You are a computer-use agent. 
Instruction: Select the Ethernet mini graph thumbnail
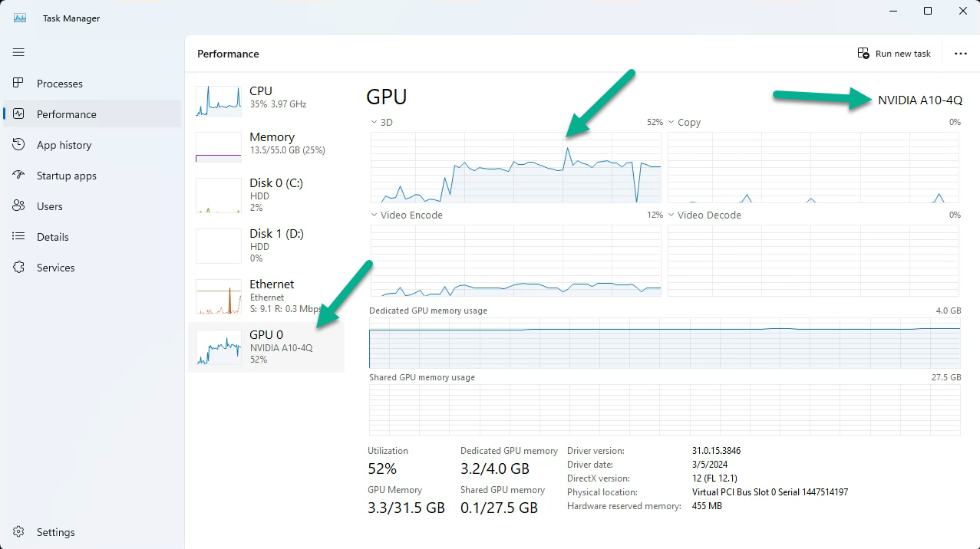point(219,296)
